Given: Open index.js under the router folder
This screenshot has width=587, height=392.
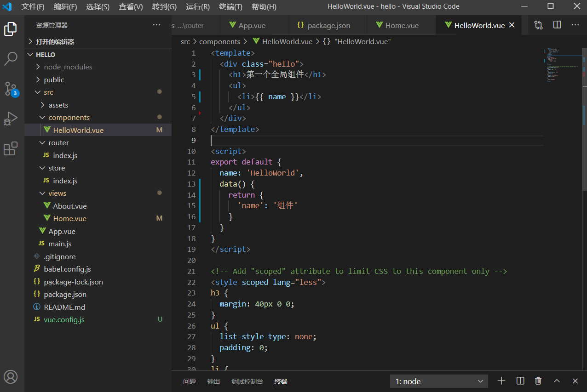Looking at the screenshot, I should [x=98, y=155].
